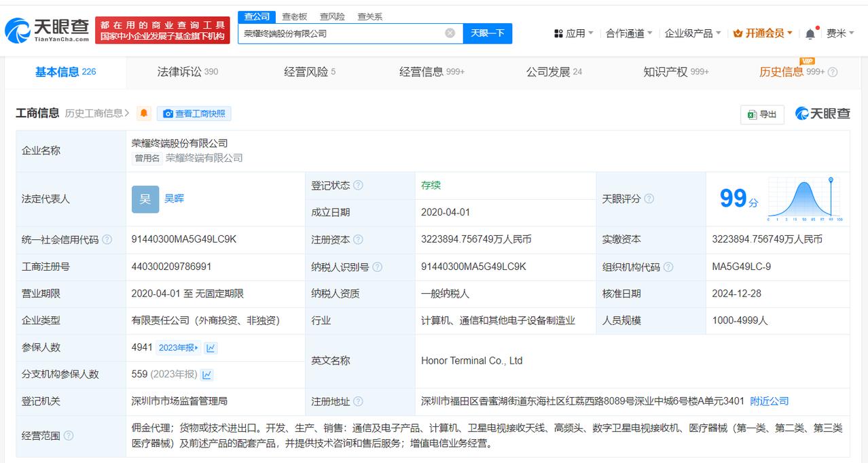Click staff size 1000-4999人
The image size is (868, 463).
coord(740,320)
